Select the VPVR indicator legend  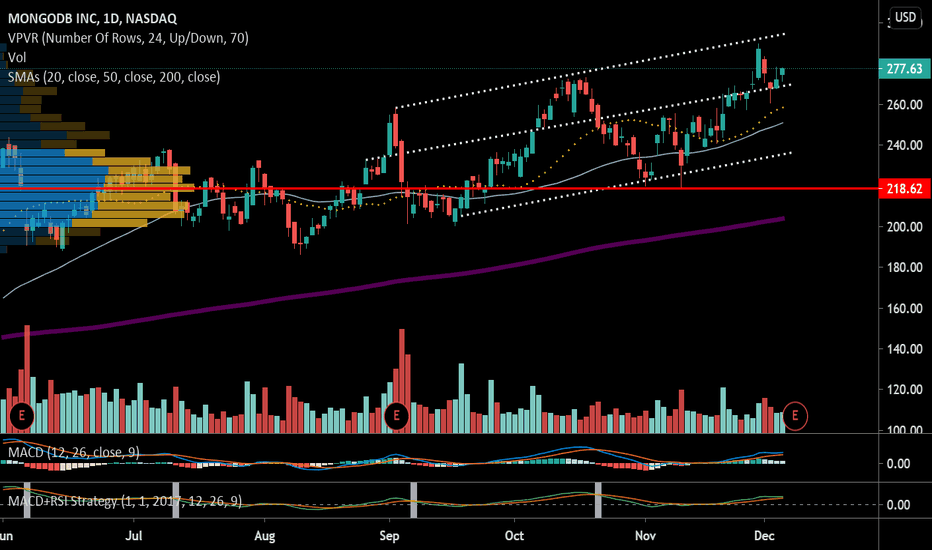coord(128,38)
